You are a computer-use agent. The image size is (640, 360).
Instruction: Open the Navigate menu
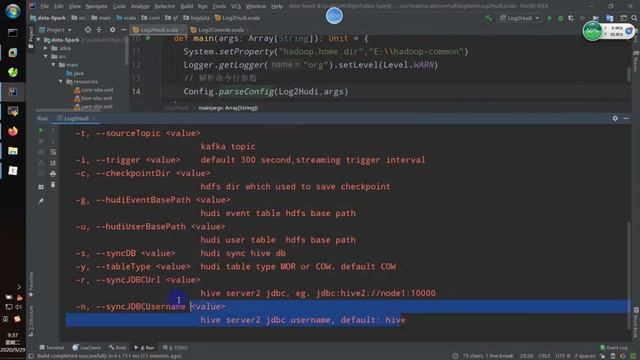pyautogui.click(x=97, y=6)
